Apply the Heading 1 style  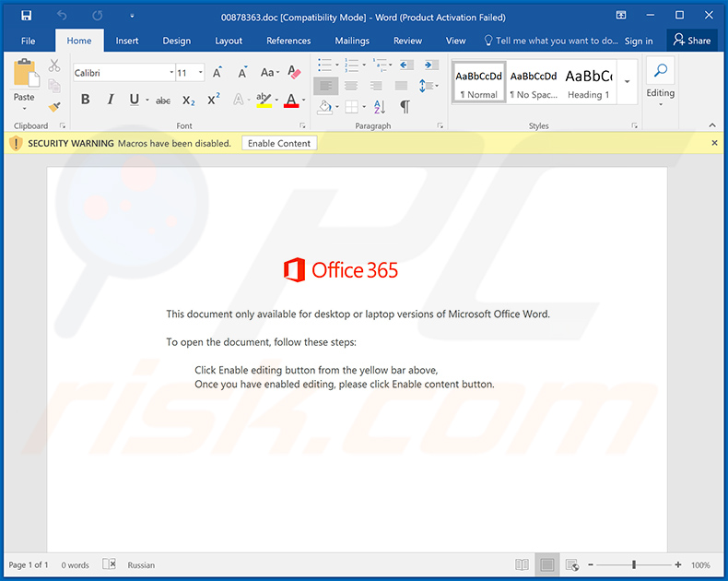pos(589,82)
